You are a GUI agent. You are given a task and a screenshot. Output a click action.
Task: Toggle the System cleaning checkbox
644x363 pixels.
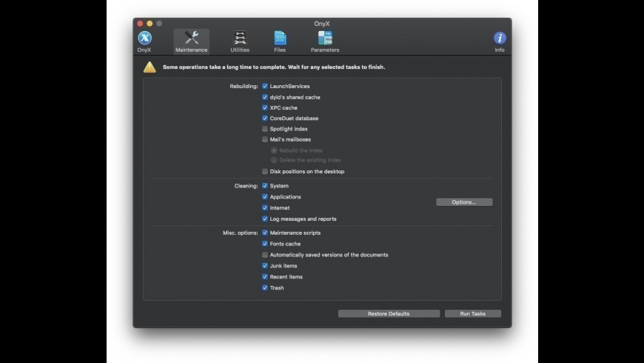pyautogui.click(x=265, y=186)
